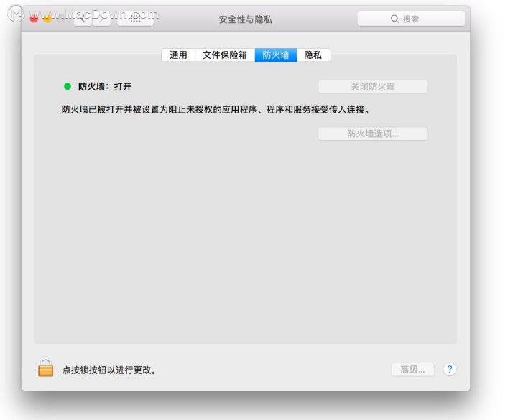Click the 防火墙: 打开 status label
Image resolution: width=513 pixels, height=420 pixels.
tap(105, 87)
